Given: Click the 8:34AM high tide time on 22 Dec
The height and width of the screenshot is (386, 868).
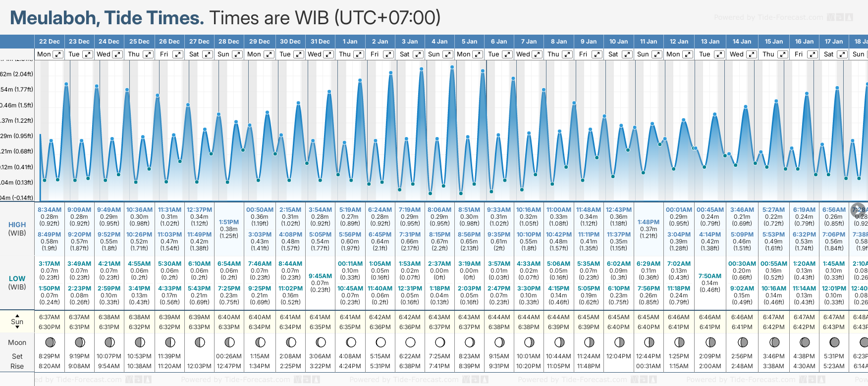Looking at the screenshot, I should pos(50,210).
